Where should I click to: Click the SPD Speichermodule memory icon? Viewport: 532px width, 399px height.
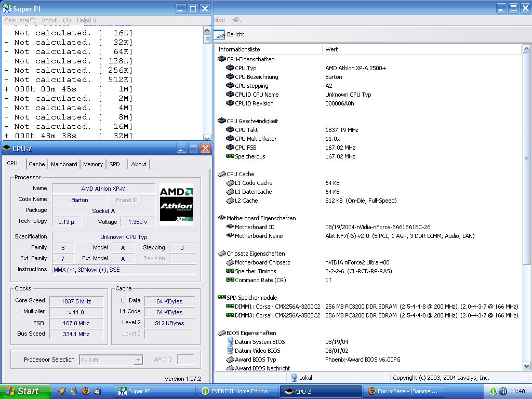tap(221, 297)
